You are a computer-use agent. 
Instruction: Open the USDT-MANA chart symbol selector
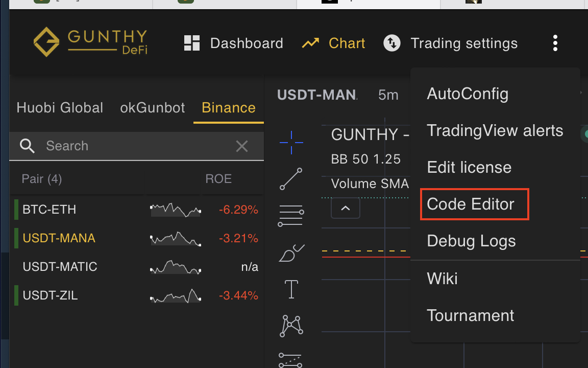tap(317, 95)
